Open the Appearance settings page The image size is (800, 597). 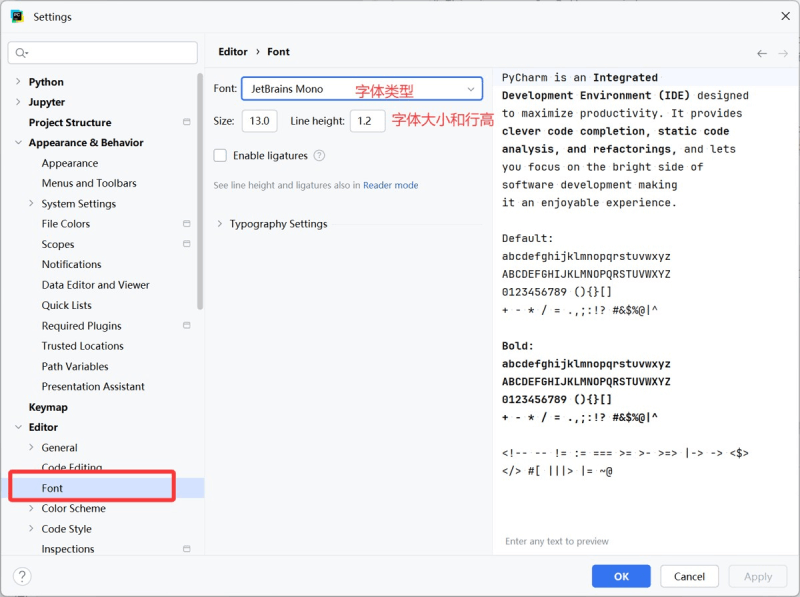[x=70, y=163]
